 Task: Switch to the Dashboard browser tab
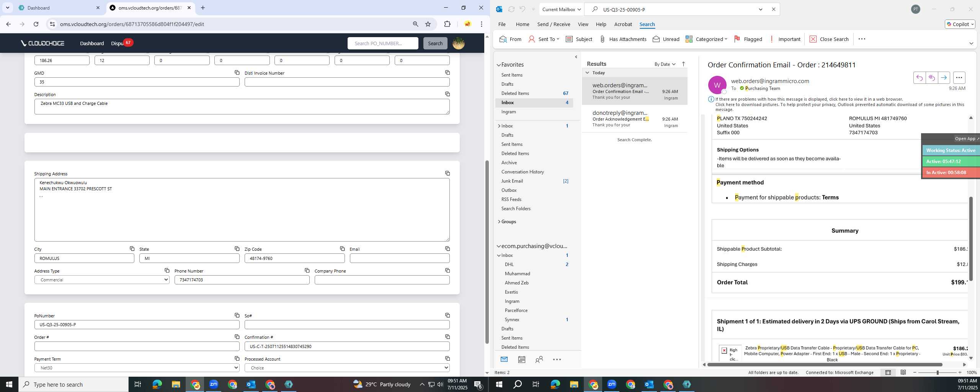click(x=59, y=8)
